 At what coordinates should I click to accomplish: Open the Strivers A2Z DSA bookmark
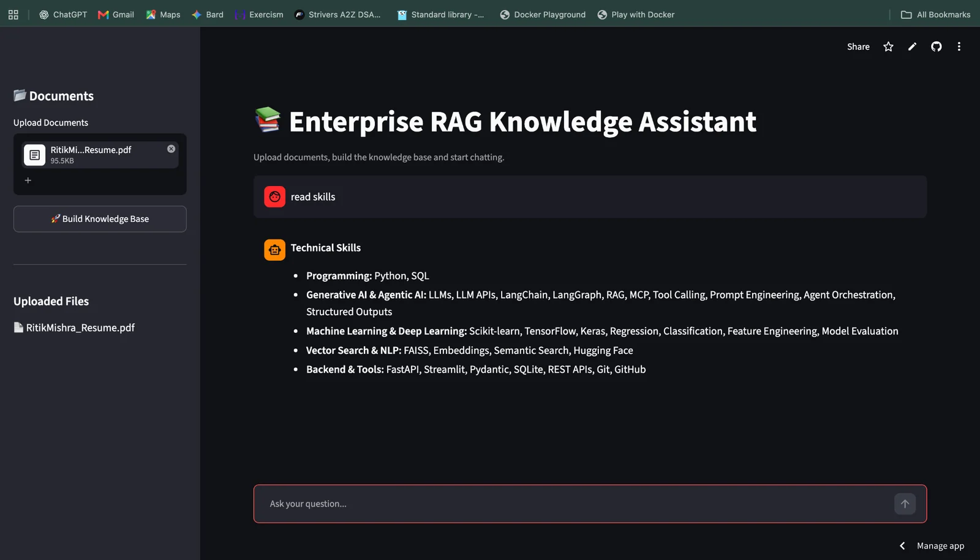pyautogui.click(x=337, y=15)
